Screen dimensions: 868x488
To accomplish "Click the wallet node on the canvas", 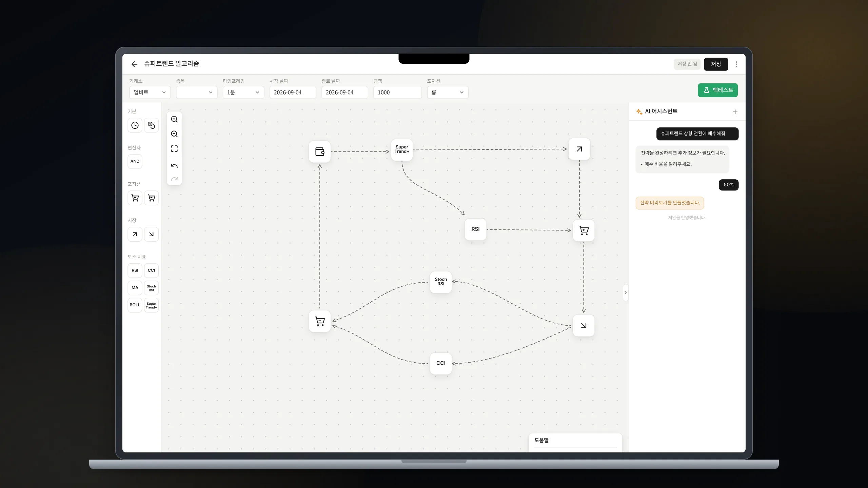I will 320,151.
